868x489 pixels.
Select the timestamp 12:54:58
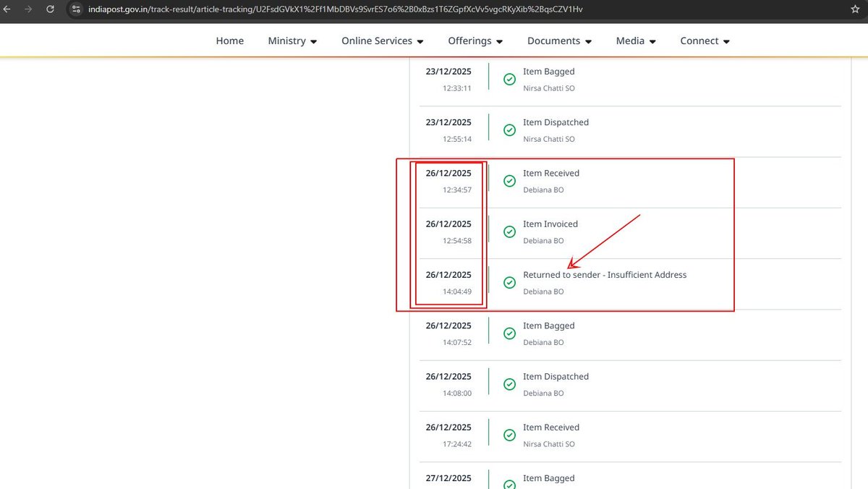pyautogui.click(x=457, y=241)
